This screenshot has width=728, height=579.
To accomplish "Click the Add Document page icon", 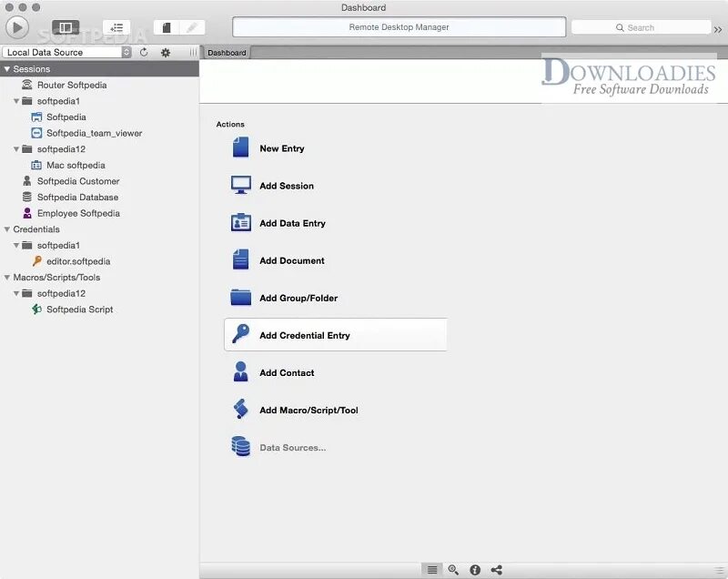I will (240, 259).
